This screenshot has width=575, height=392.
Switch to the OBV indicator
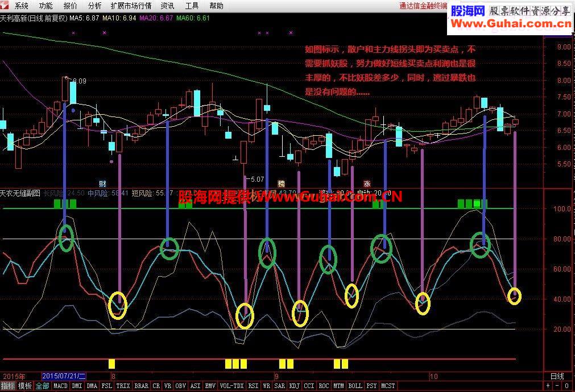pyautogui.click(x=180, y=386)
